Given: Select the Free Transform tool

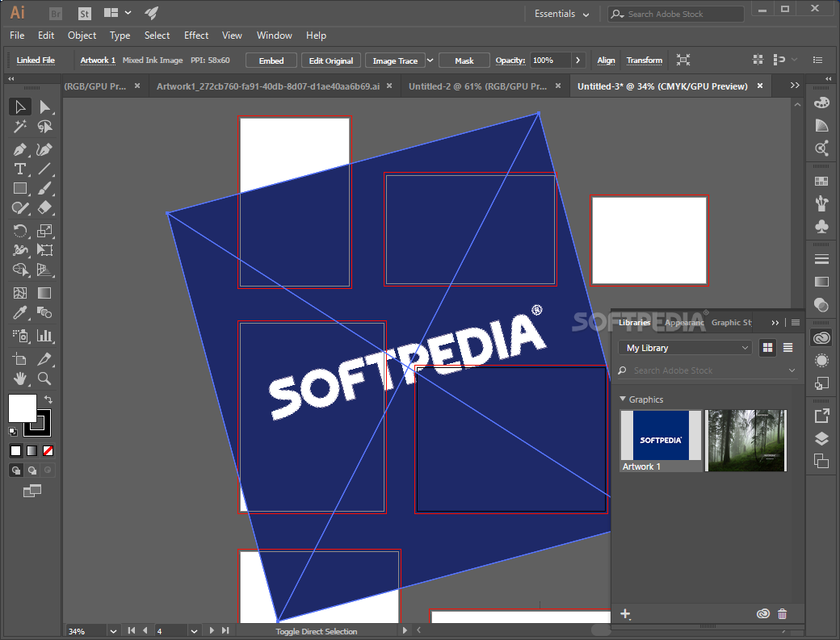Looking at the screenshot, I should point(44,250).
